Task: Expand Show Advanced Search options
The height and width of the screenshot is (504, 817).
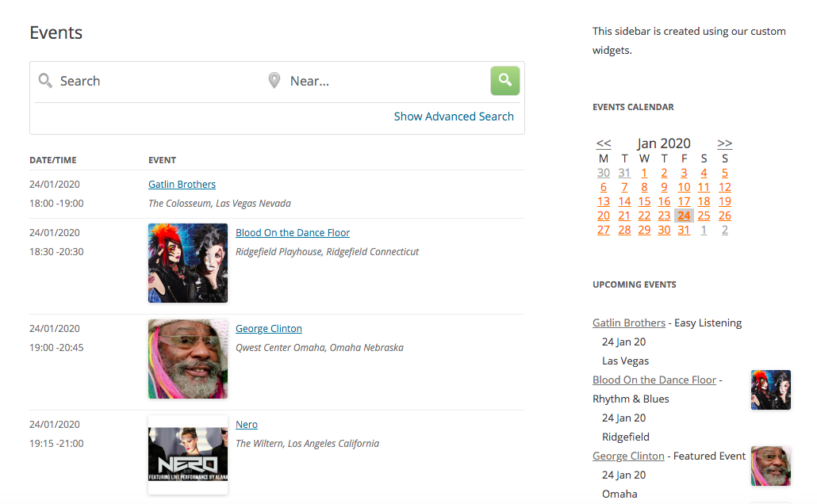Action: click(x=453, y=116)
